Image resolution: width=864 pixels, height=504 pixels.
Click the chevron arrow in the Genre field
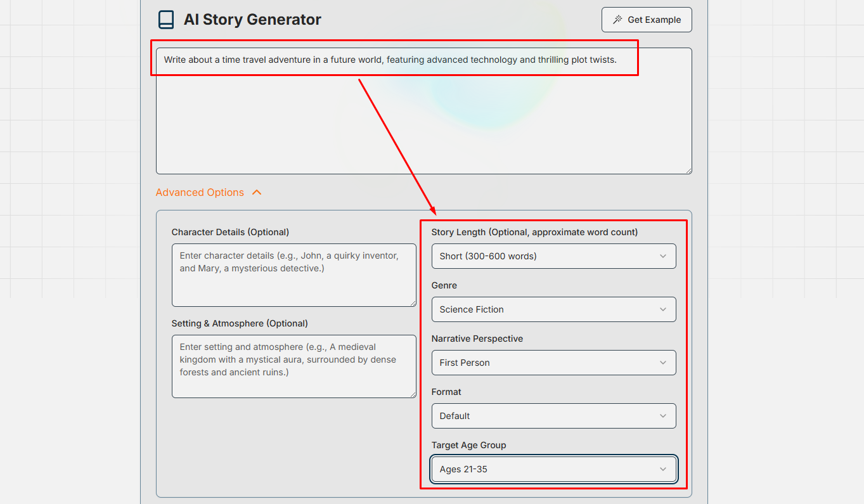pyautogui.click(x=662, y=309)
